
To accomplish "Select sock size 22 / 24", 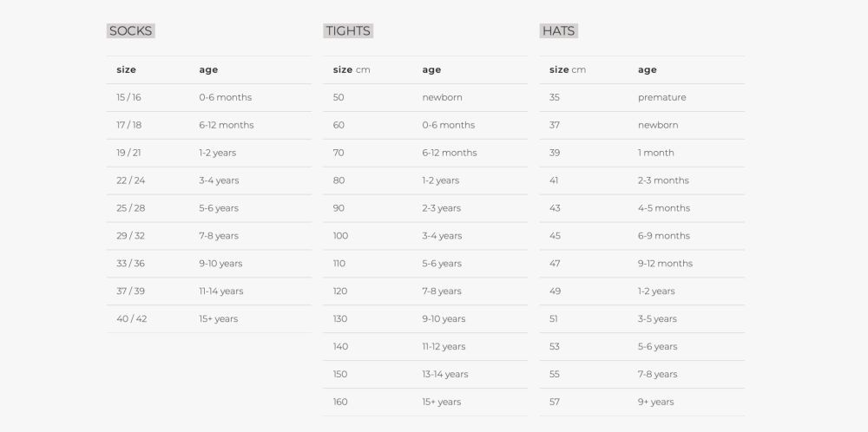I will pos(130,180).
